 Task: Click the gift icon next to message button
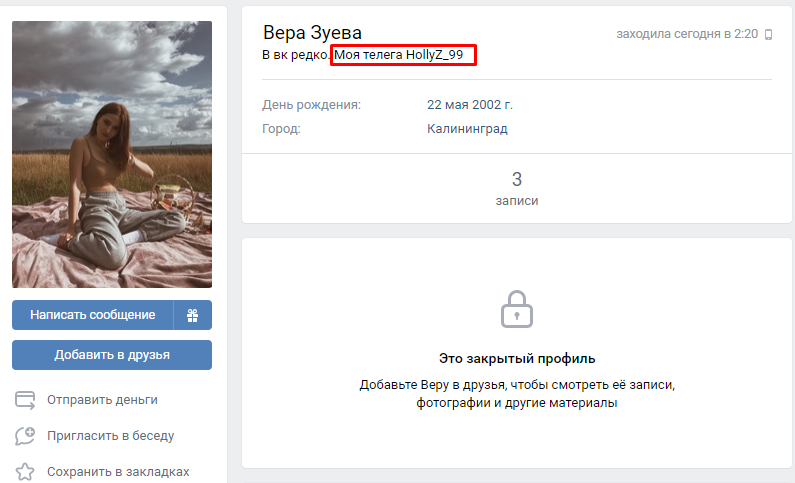pos(193,315)
